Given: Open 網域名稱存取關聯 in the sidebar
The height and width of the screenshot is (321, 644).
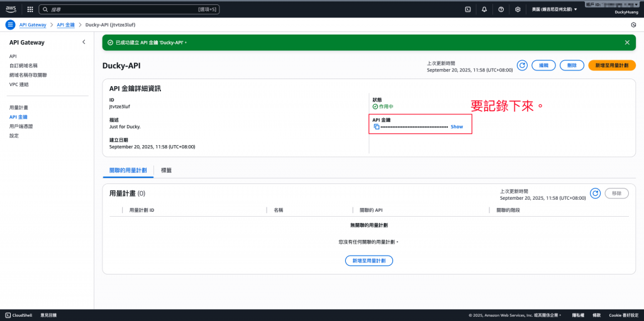Looking at the screenshot, I should coord(28,75).
